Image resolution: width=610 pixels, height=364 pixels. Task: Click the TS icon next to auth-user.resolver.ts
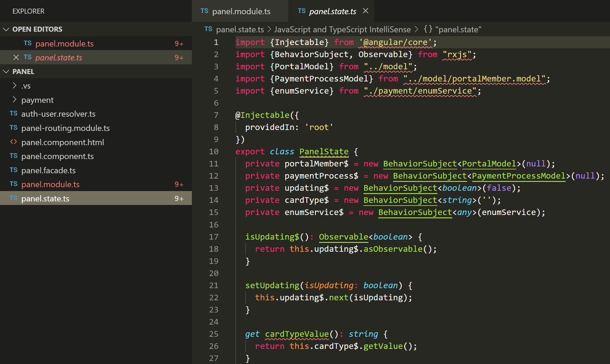[x=13, y=113]
